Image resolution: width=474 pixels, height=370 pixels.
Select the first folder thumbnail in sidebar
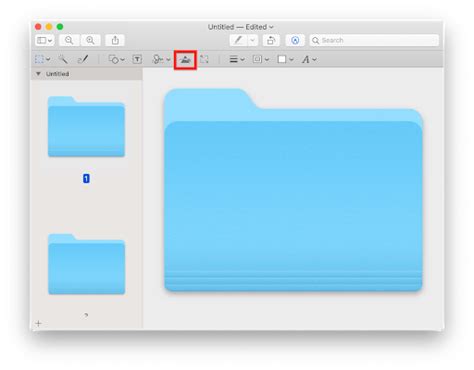(x=86, y=127)
